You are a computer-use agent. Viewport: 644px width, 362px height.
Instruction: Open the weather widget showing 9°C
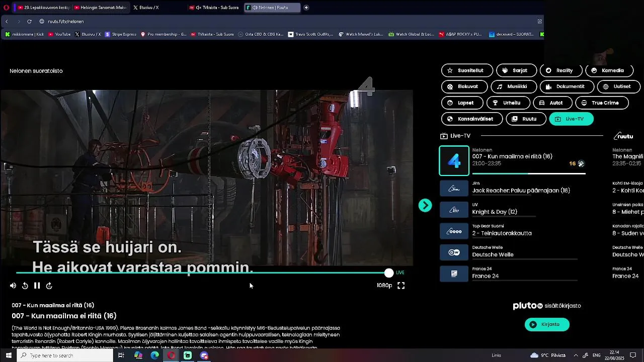[x=548, y=355]
